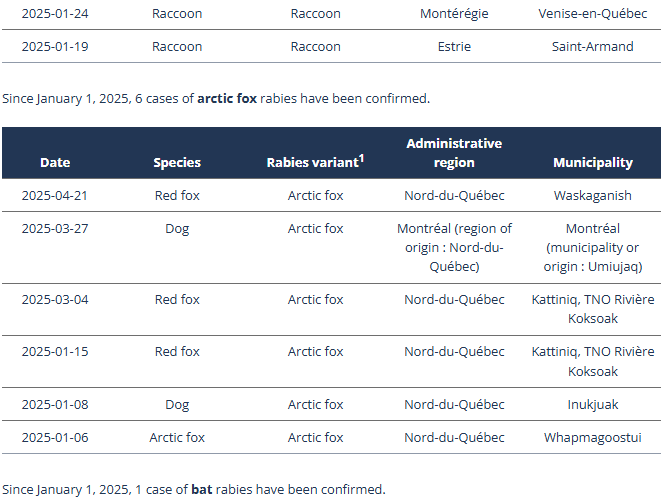Select the 2025-03-04 date cell
Image resolution: width=661 pixels, height=504 pixels.
tap(55, 299)
